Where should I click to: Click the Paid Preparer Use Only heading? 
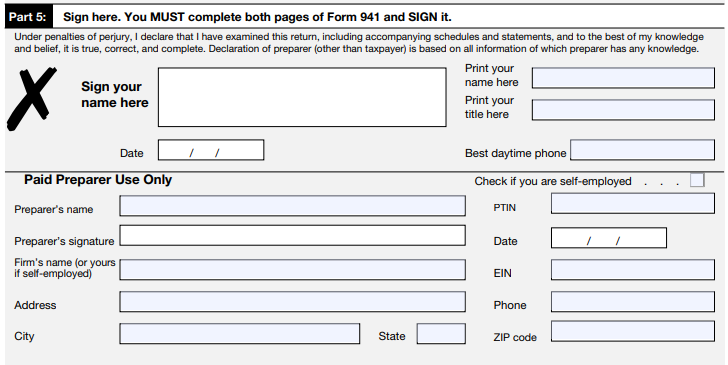(98, 180)
